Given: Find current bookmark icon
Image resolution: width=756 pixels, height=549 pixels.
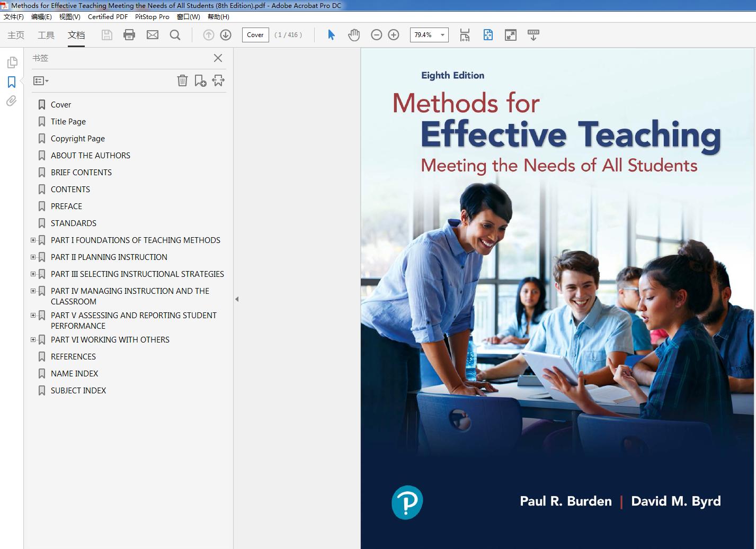Looking at the screenshot, I should click(x=218, y=80).
